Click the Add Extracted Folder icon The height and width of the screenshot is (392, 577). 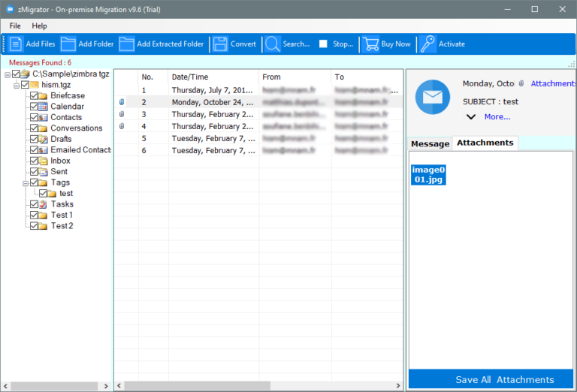126,44
